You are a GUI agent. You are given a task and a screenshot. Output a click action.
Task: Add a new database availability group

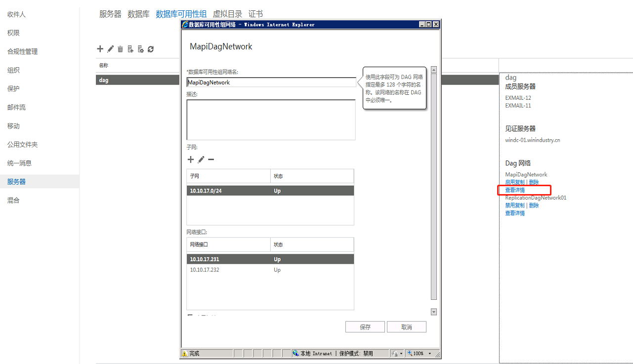100,49
